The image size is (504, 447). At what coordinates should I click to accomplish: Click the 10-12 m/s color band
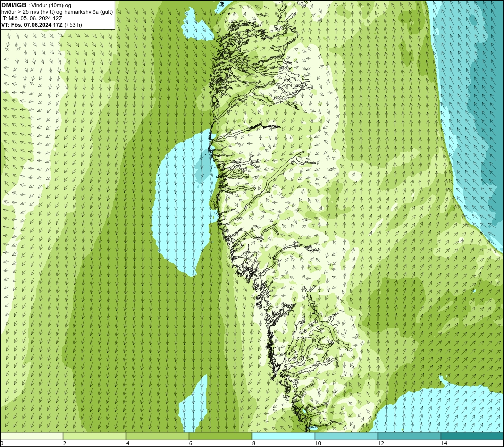[x=347, y=436]
